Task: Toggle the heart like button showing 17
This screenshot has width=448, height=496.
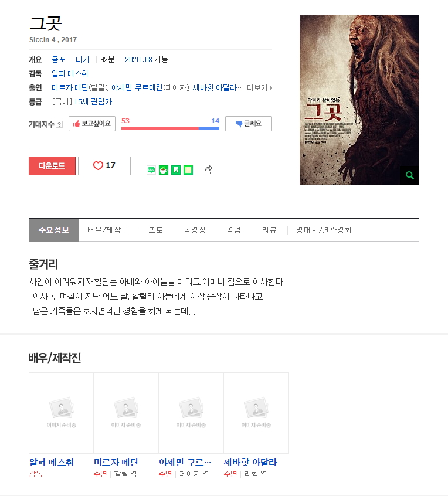Action: pos(104,166)
